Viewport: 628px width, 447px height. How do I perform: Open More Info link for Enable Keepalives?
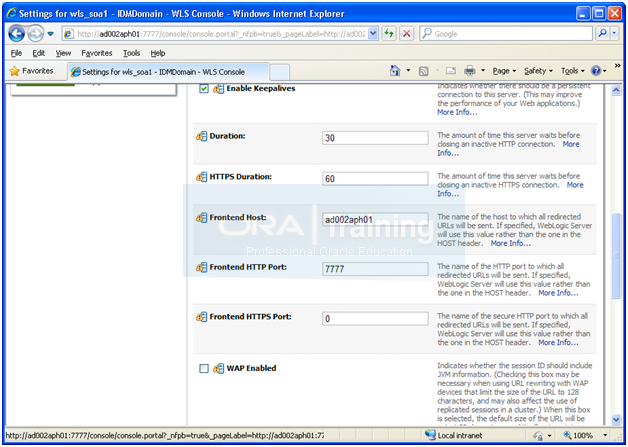coord(457,112)
